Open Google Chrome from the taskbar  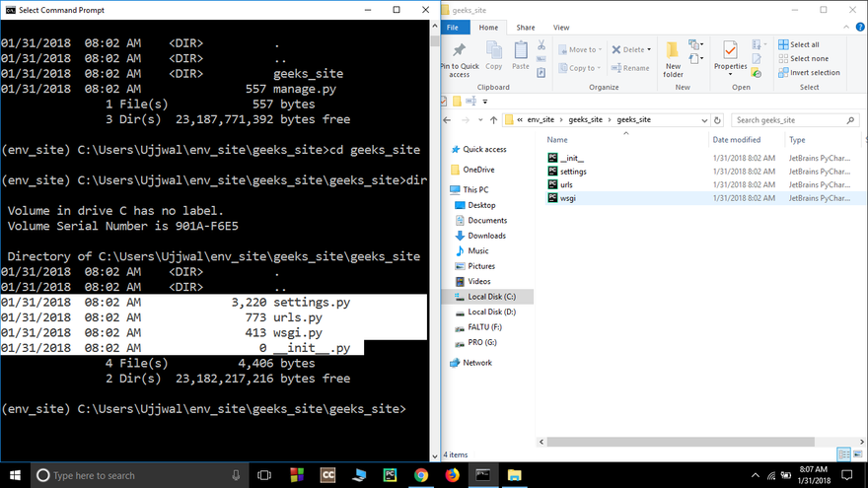[x=420, y=475]
